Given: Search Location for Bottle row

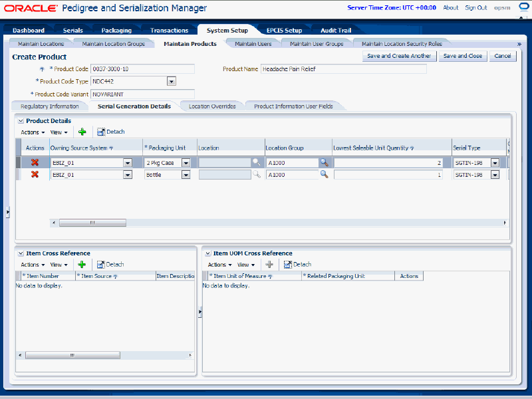Looking at the screenshot, I should pos(256,174).
